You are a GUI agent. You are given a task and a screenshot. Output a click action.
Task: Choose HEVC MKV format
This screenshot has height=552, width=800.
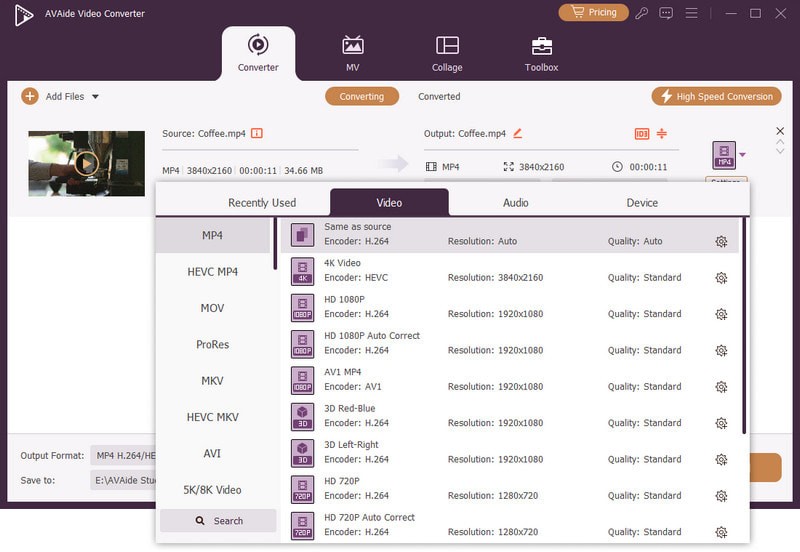(213, 417)
